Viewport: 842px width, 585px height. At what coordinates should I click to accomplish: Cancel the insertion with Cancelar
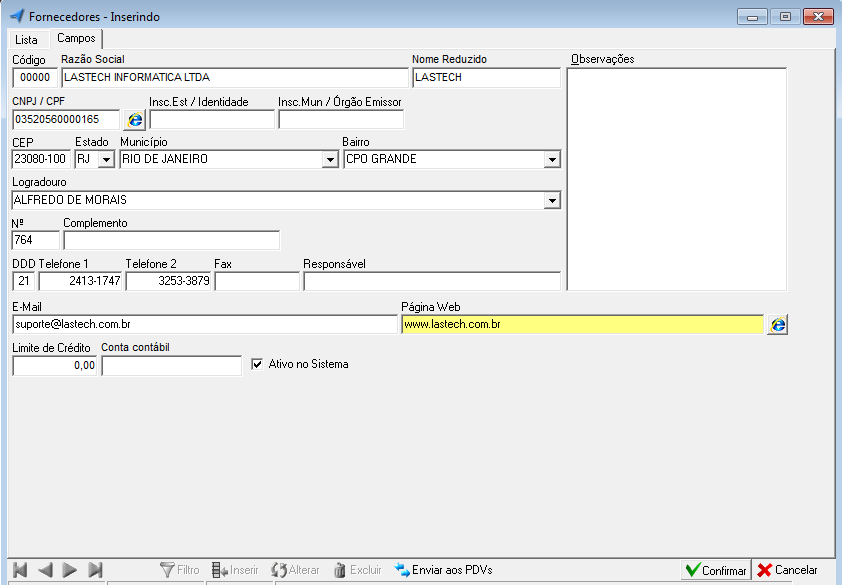point(787,570)
